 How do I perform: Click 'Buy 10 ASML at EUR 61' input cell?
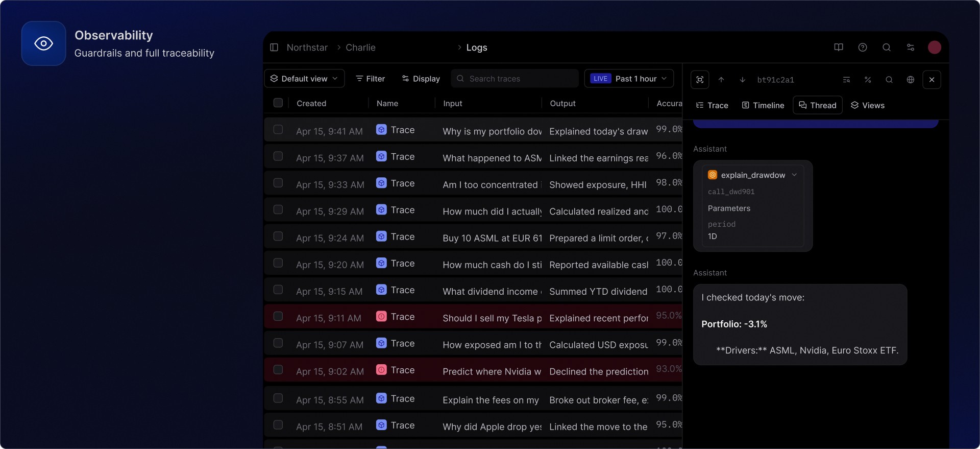(x=492, y=238)
